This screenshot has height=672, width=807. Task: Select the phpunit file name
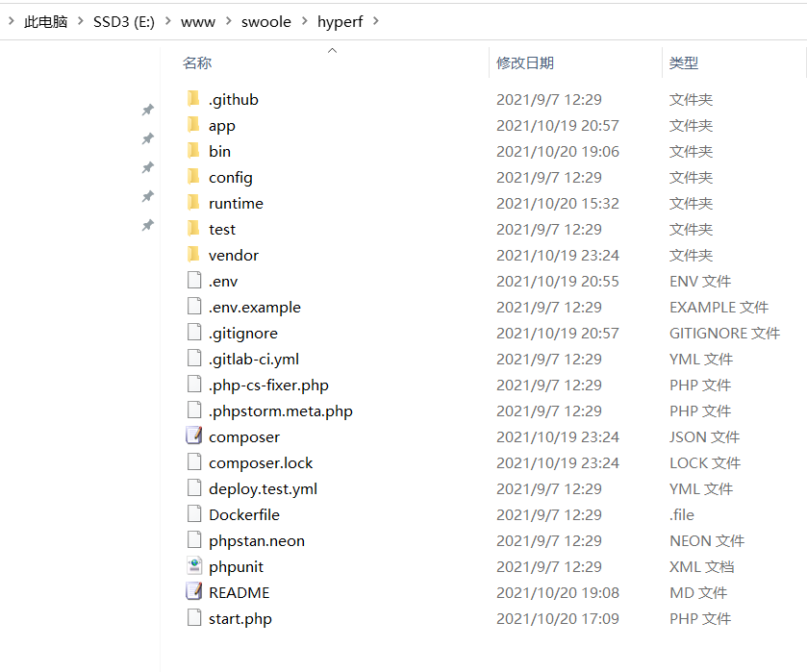point(236,567)
